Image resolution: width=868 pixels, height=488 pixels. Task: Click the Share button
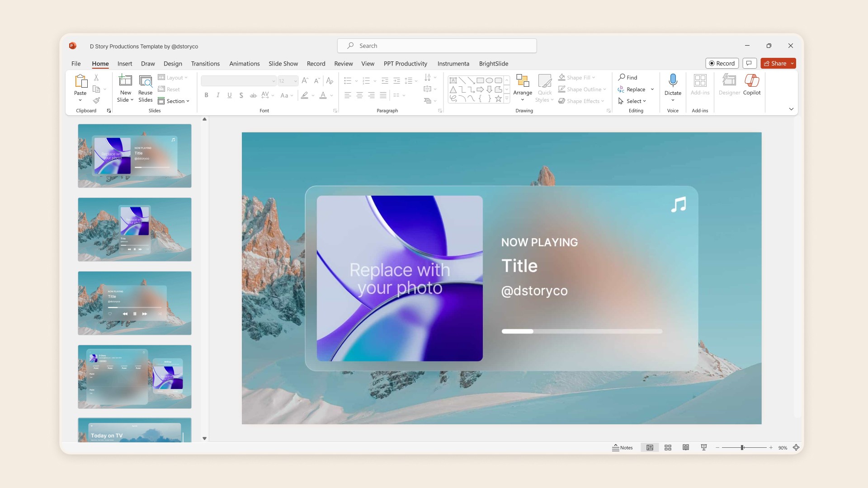pos(775,63)
